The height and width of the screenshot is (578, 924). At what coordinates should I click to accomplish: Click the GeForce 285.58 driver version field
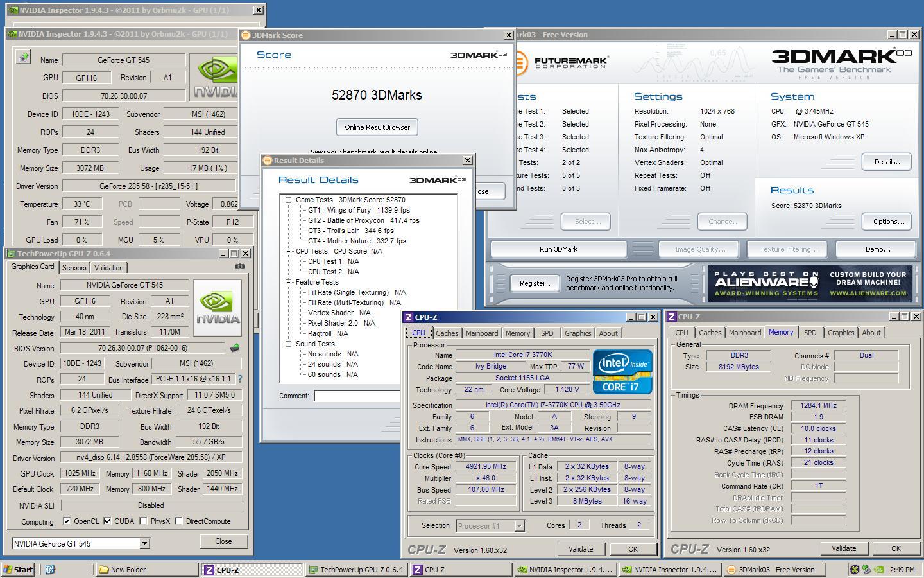click(149, 186)
